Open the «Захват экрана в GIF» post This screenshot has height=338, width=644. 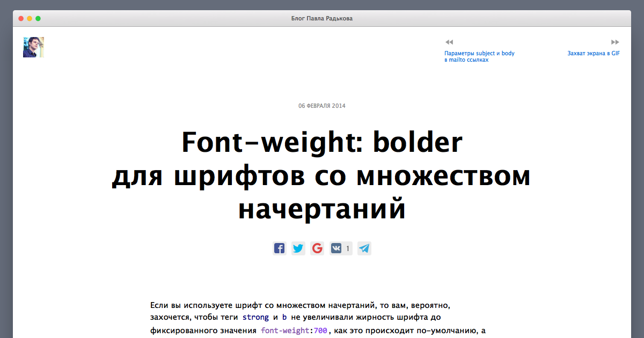[594, 53]
